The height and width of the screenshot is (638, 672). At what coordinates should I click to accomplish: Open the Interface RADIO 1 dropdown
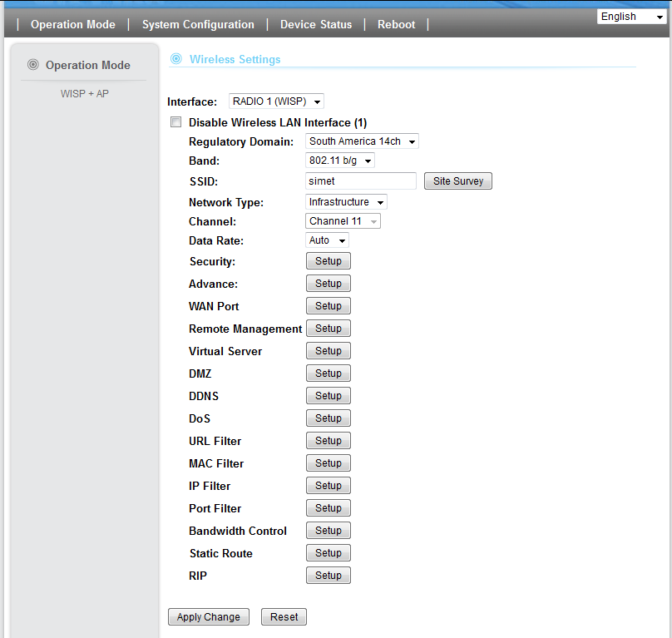point(276,101)
